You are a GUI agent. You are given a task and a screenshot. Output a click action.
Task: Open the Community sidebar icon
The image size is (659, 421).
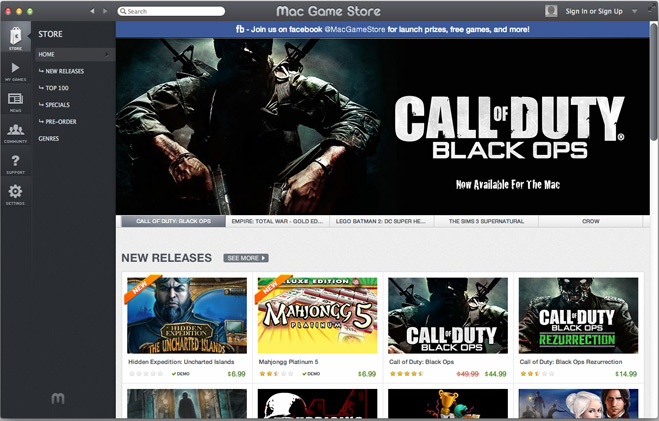tap(16, 133)
